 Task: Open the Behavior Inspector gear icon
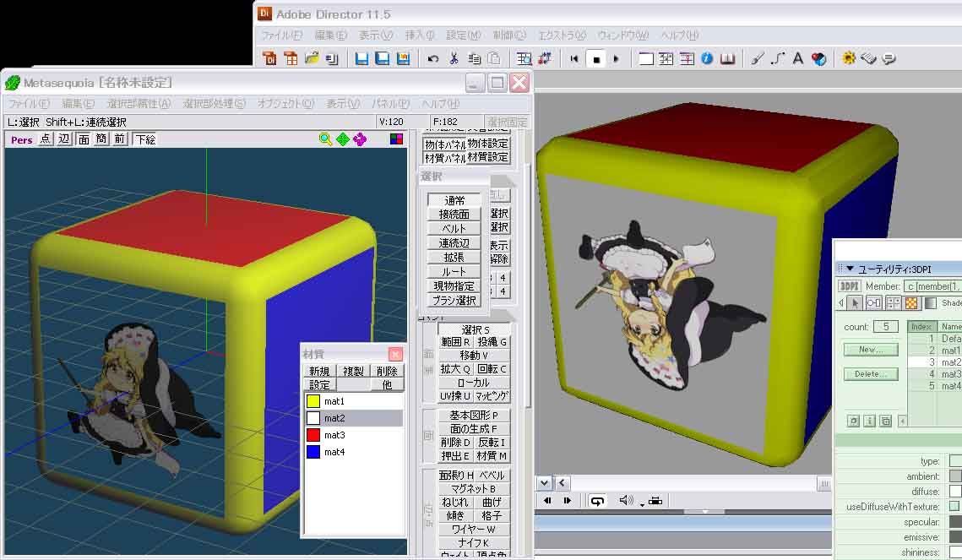849,59
